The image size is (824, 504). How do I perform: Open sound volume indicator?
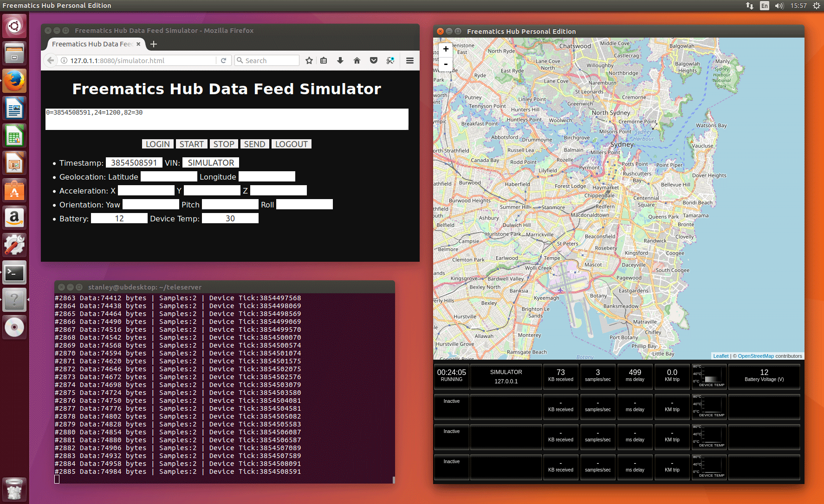[x=779, y=6]
